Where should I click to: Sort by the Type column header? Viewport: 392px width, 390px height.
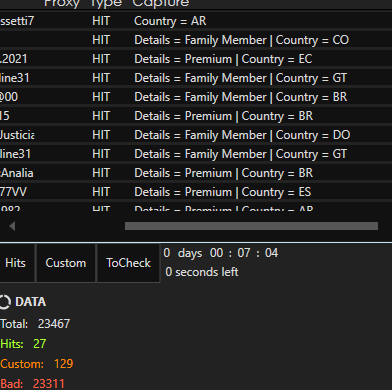pyautogui.click(x=107, y=4)
